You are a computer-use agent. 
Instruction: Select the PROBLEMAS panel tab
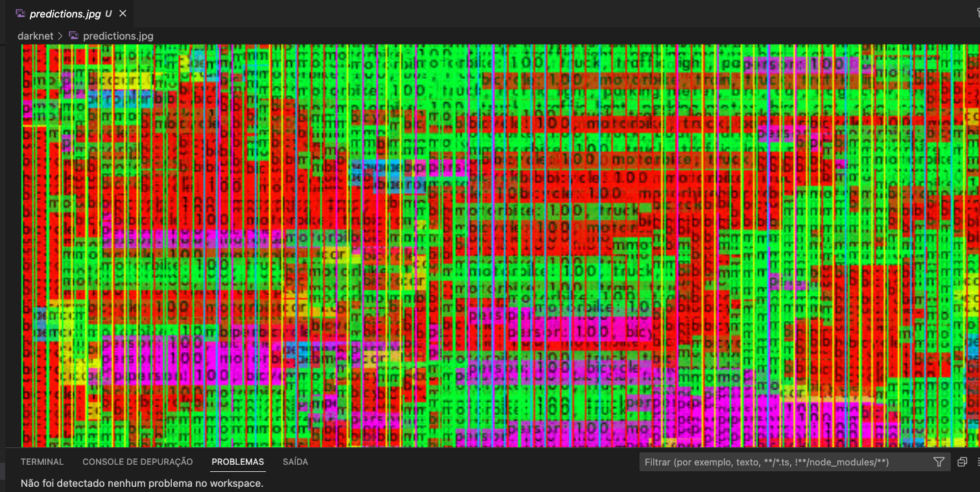tap(238, 462)
